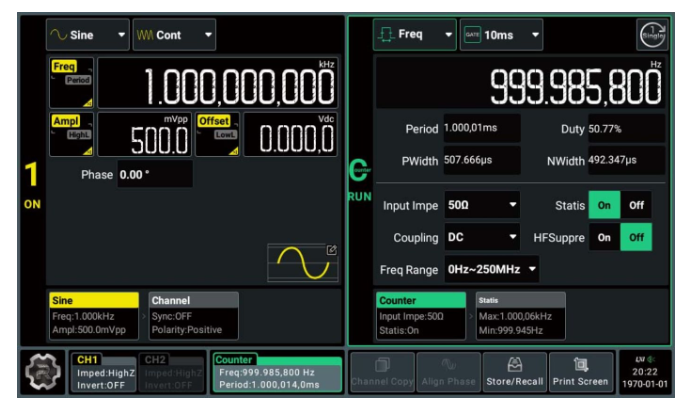The width and height of the screenshot is (691, 408).
Task: Toggle channel 1 ON output indicator
Action: [32, 184]
